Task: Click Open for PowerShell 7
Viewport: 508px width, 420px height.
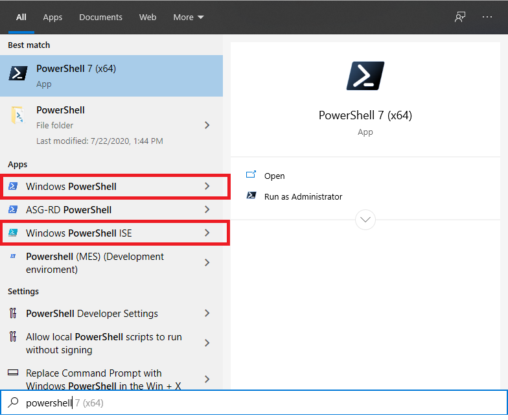Action: [x=275, y=176]
